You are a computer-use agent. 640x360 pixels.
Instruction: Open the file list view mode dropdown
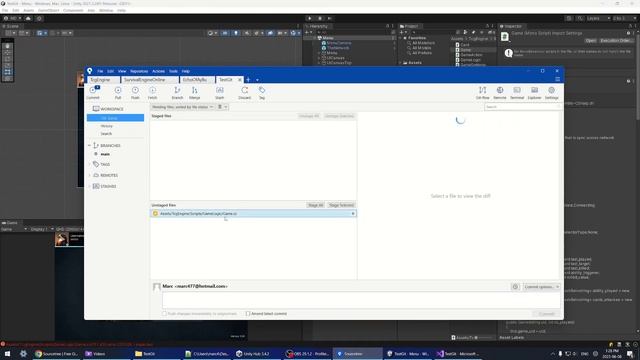pyautogui.click(x=222, y=107)
